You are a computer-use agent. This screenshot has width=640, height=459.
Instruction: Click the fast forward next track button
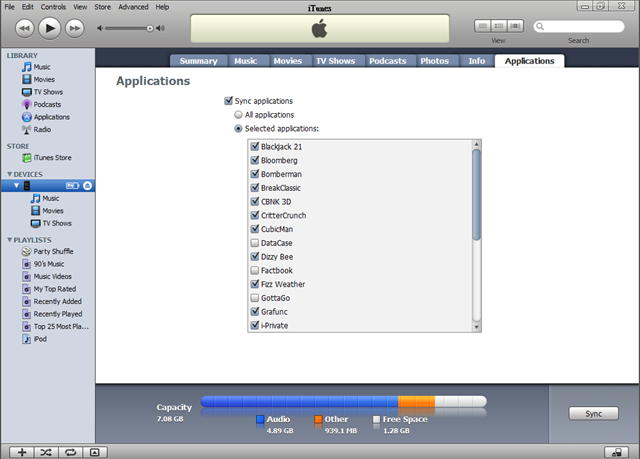point(75,28)
